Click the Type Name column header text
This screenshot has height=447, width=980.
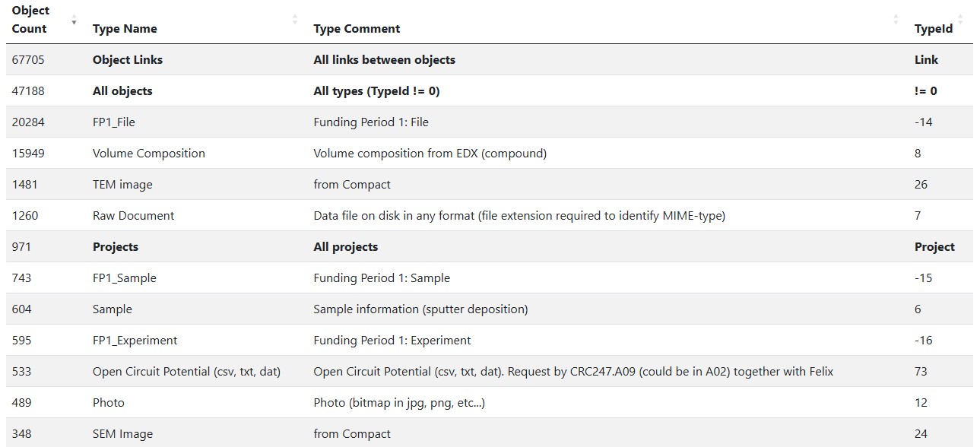(x=125, y=29)
